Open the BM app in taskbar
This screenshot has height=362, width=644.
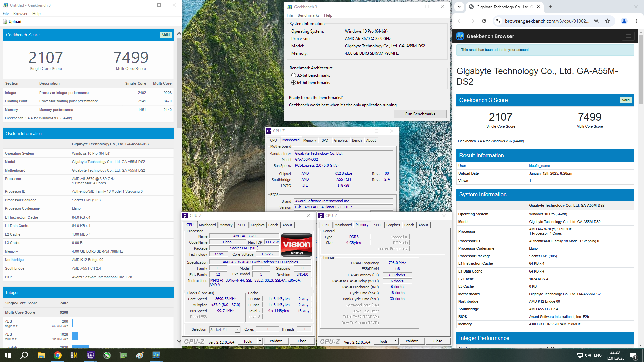[74, 355]
